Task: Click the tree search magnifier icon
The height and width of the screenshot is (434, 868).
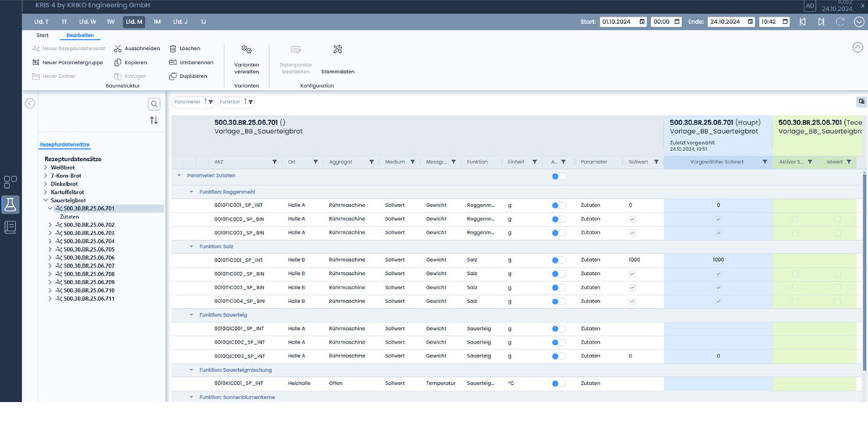Action: (154, 104)
